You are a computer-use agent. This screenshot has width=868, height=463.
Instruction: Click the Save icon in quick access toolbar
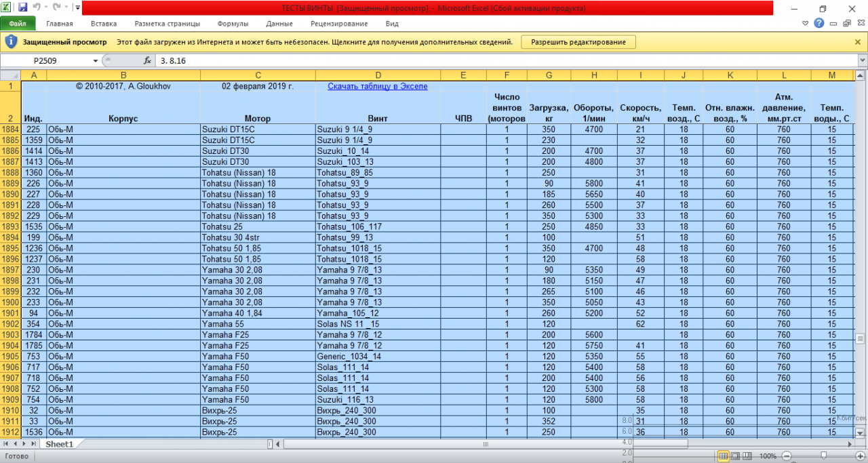tap(22, 8)
